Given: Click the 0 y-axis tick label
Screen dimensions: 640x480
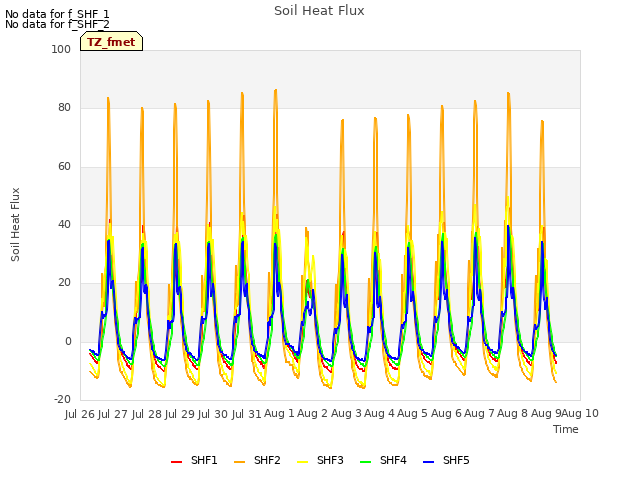Looking at the screenshot, I should [x=68, y=341].
